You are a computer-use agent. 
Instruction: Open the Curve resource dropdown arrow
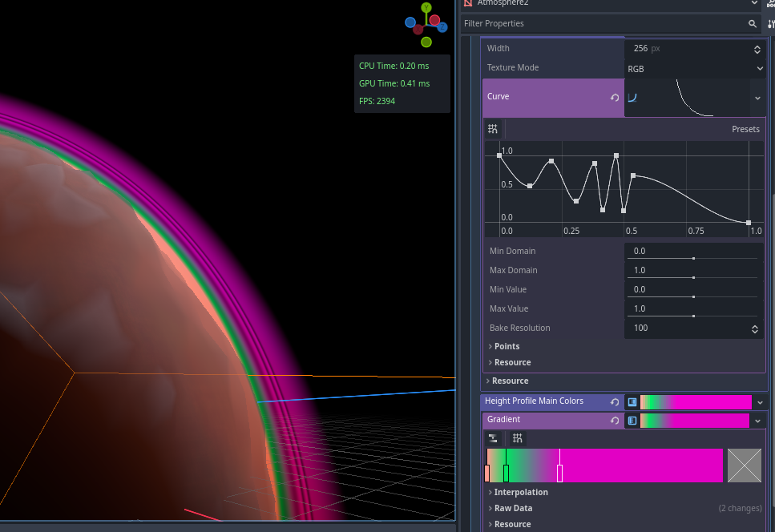757,98
